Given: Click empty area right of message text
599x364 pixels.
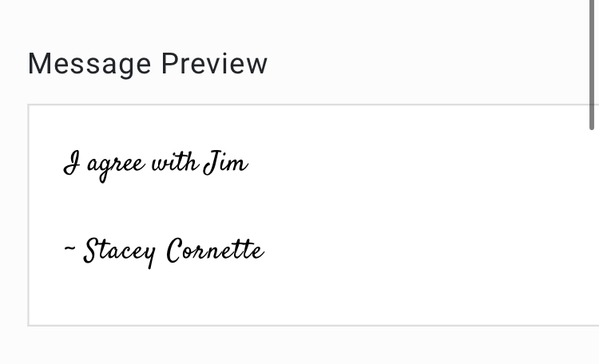Looking at the screenshot, I should [x=420, y=164].
